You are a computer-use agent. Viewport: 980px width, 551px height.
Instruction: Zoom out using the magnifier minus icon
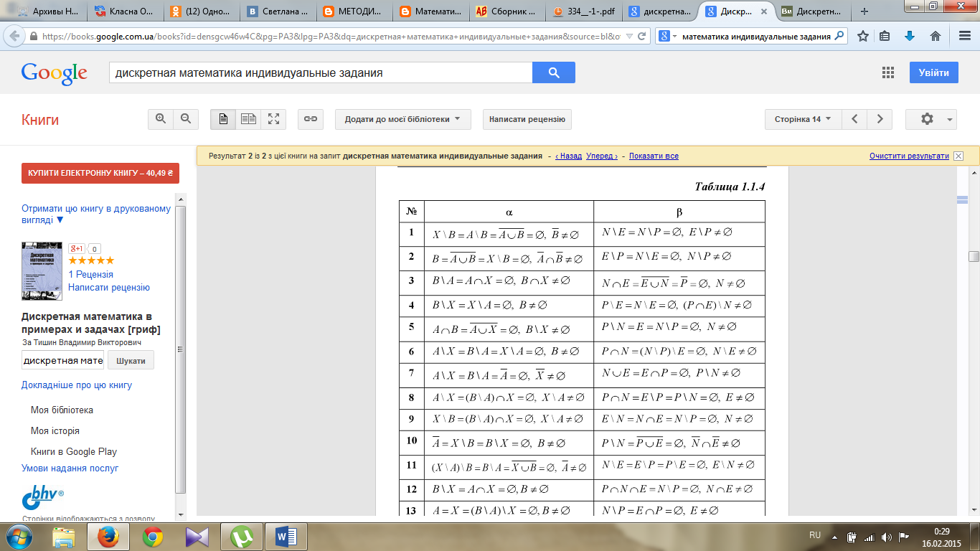point(186,119)
